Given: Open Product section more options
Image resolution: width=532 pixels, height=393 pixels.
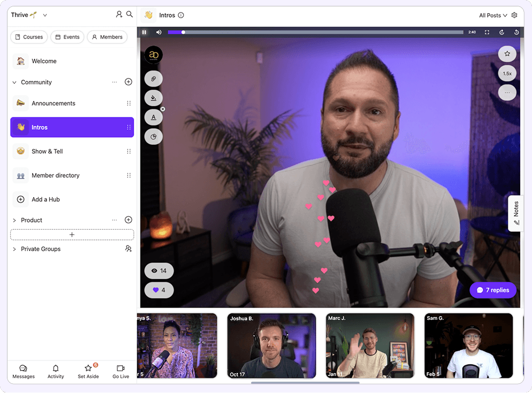Looking at the screenshot, I should [114, 220].
